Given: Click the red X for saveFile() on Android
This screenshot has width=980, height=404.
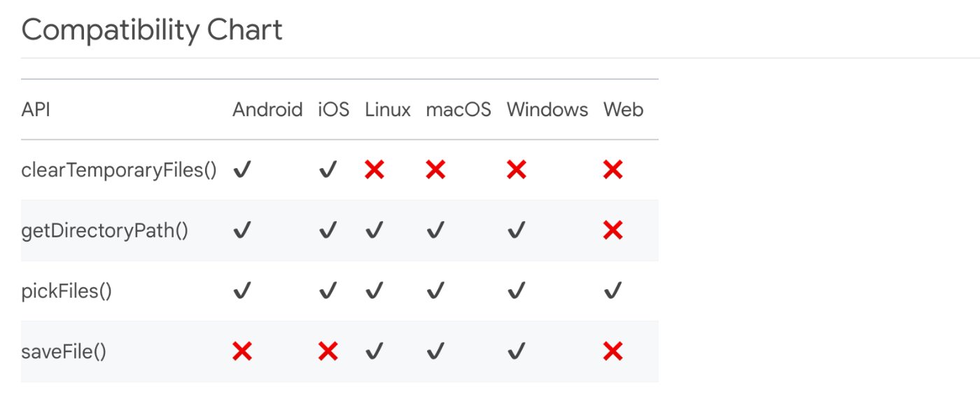Looking at the screenshot, I should click(242, 351).
